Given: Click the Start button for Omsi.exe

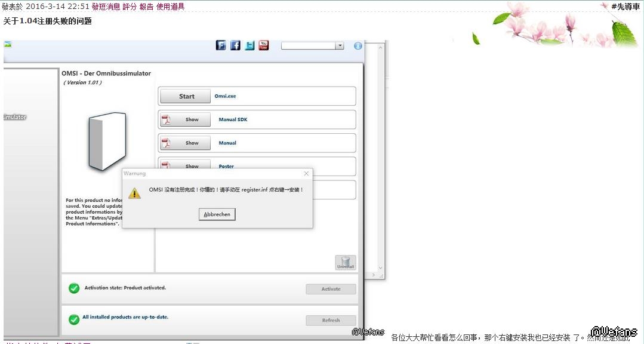Looking at the screenshot, I should (185, 96).
